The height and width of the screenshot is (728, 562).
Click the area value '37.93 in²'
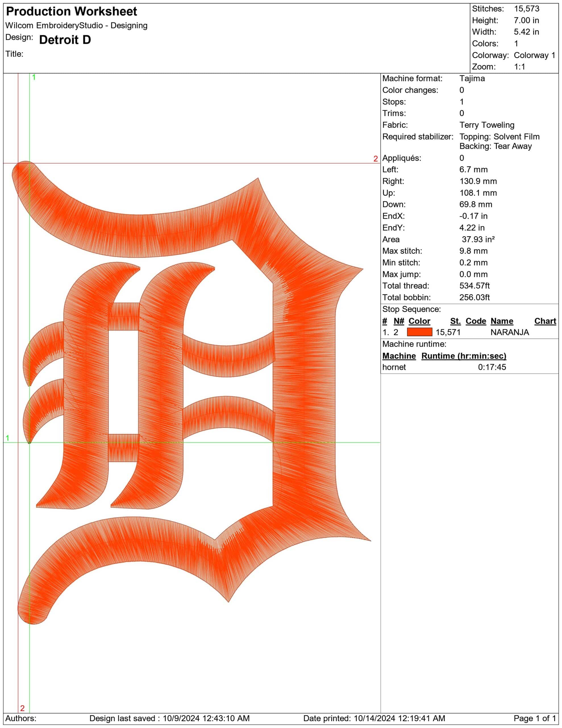click(x=478, y=240)
